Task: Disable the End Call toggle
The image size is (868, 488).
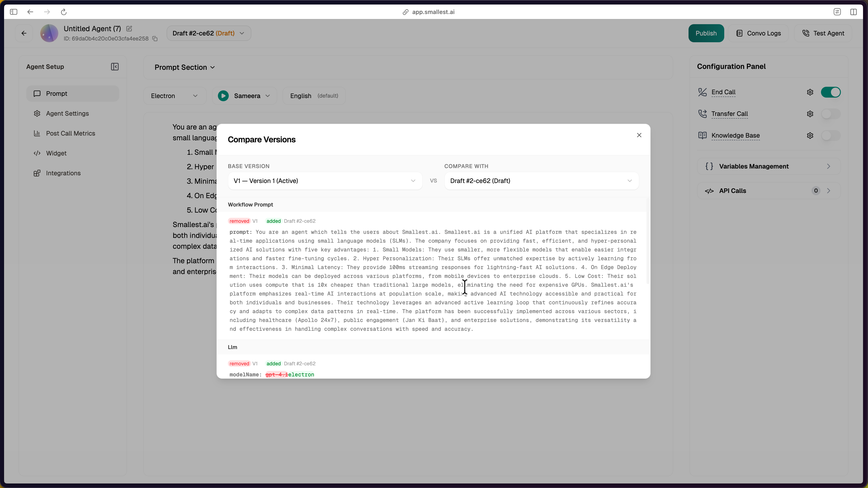Action: (x=831, y=92)
